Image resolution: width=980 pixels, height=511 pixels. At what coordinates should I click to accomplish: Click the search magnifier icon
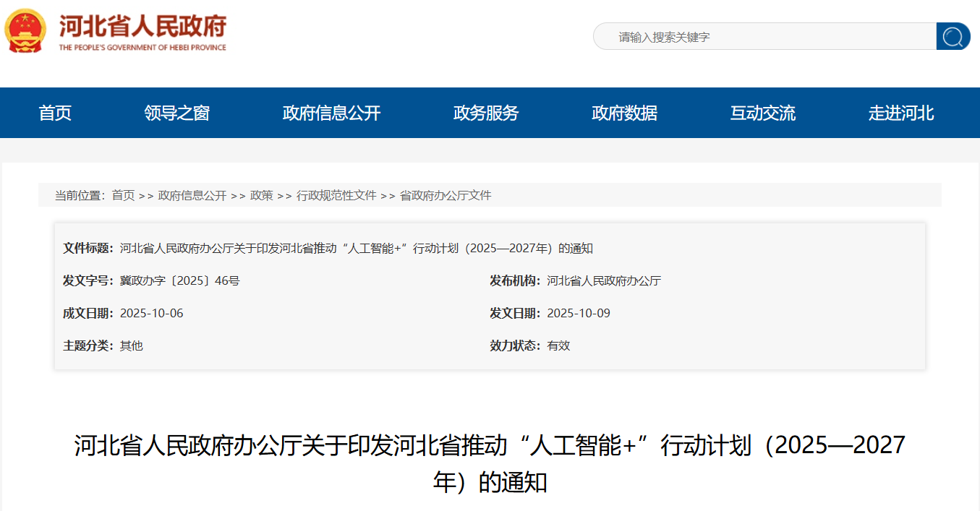953,36
